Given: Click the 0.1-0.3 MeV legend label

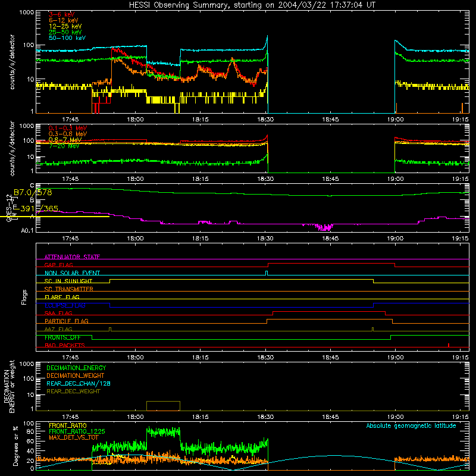Looking at the screenshot, I should 68,128.
